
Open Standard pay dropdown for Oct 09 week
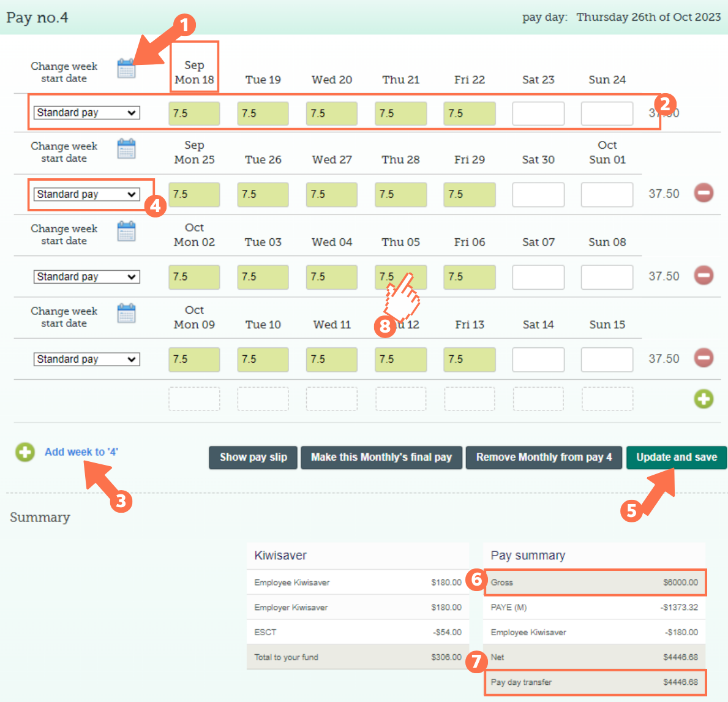click(86, 360)
